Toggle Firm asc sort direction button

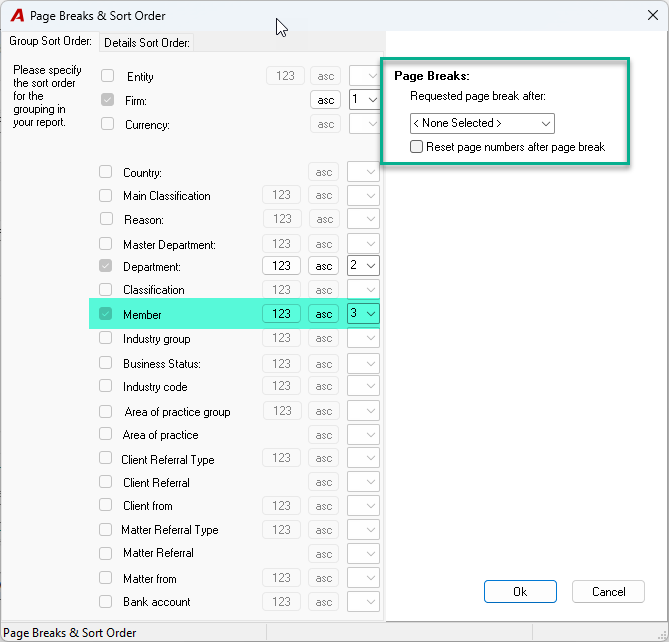(x=326, y=100)
